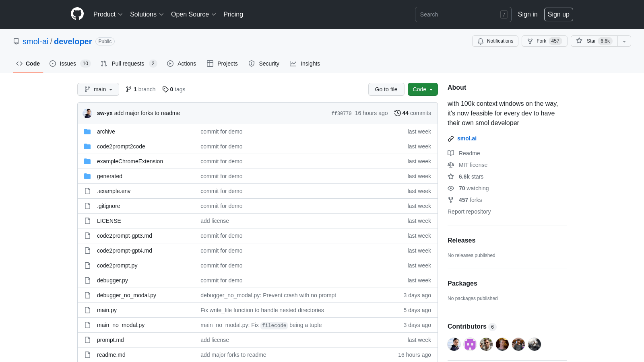Click the fork icon beside 457 forks

451,200
